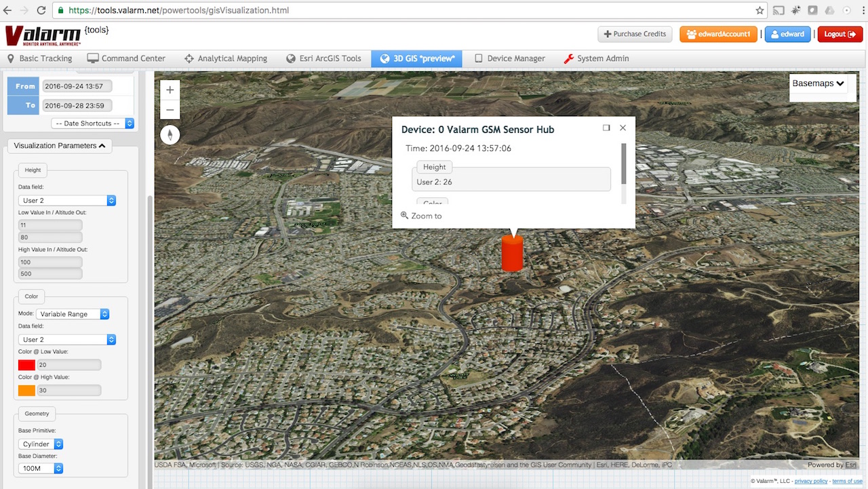
Task: Edit the Low Value In field showing 11
Action: coord(50,224)
